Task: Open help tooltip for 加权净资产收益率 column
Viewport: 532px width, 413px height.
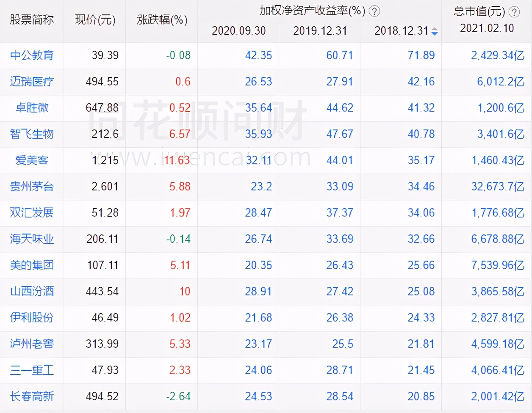Action: 374,11
